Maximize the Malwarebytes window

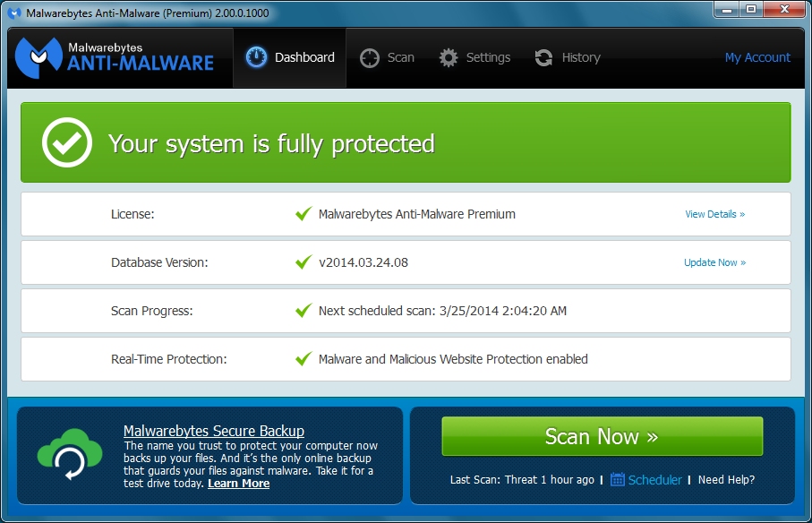(x=751, y=9)
